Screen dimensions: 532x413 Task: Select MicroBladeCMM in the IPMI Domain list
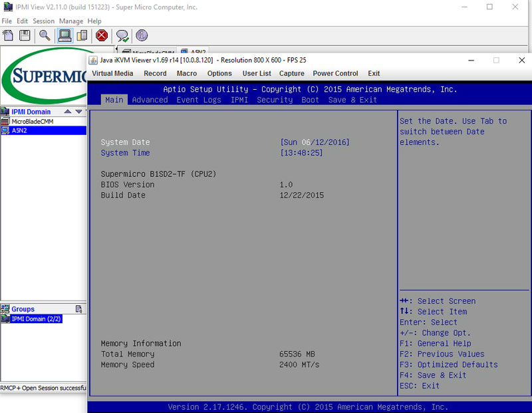tap(32, 121)
